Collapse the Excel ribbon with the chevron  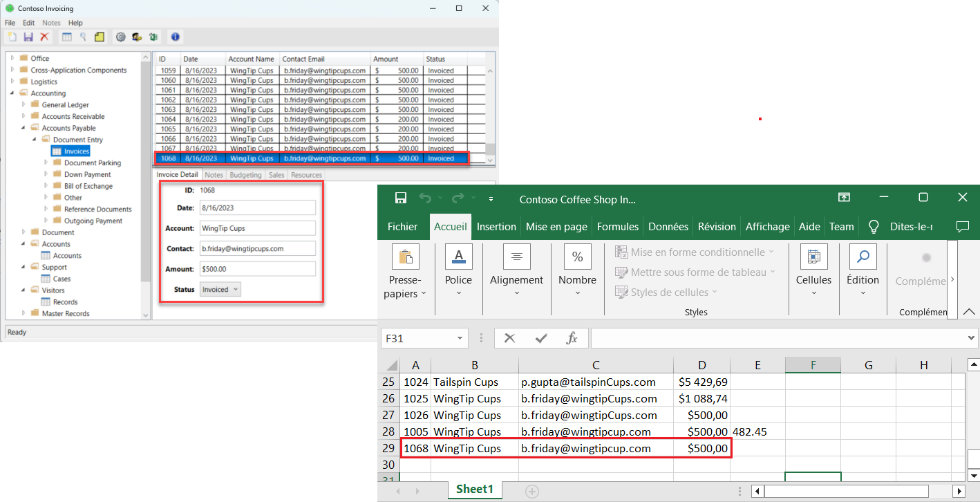[969, 311]
